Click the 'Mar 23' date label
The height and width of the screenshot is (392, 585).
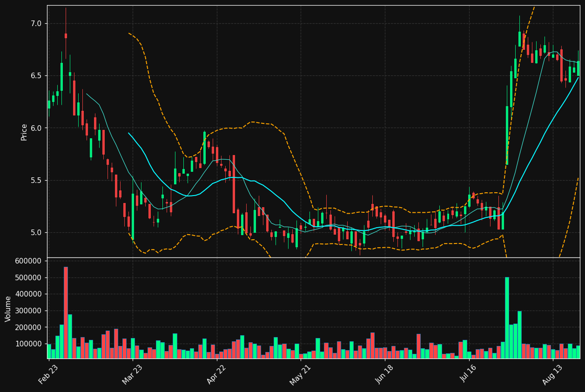tap(133, 374)
